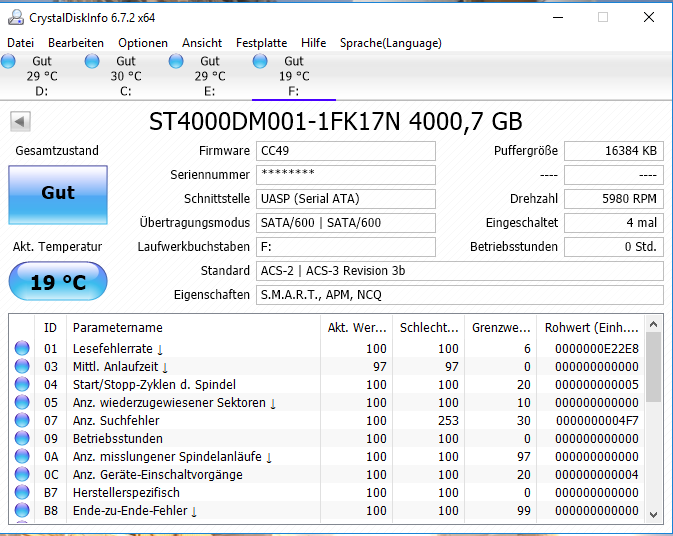Click the Schnittstelle field UASP (Serial ATA)
673x536 pixels.
[346, 199]
